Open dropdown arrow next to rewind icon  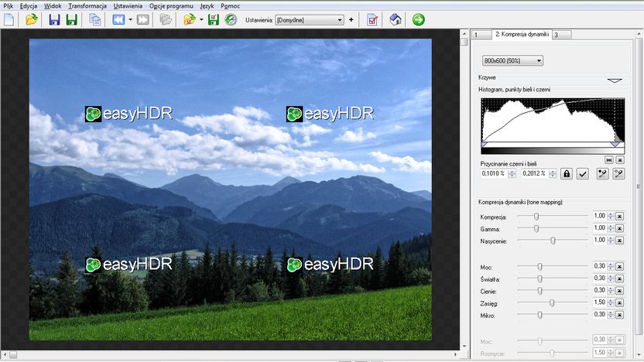(x=130, y=19)
